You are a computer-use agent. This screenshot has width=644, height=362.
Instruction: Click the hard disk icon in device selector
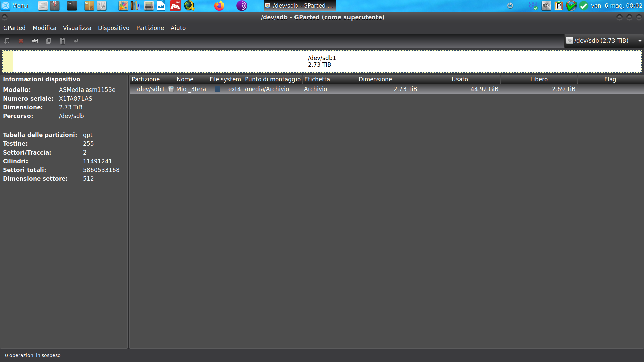coord(569,41)
